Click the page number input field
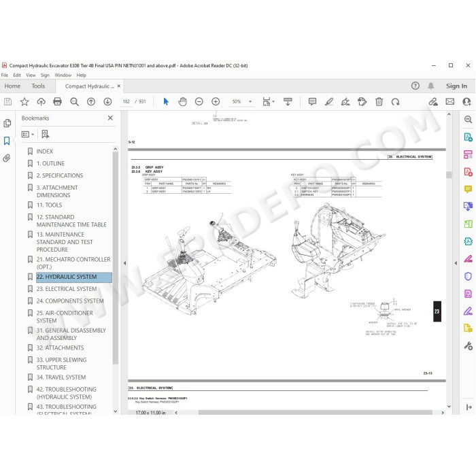The width and height of the screenshot is (476, 476). [x=126, y=102]
